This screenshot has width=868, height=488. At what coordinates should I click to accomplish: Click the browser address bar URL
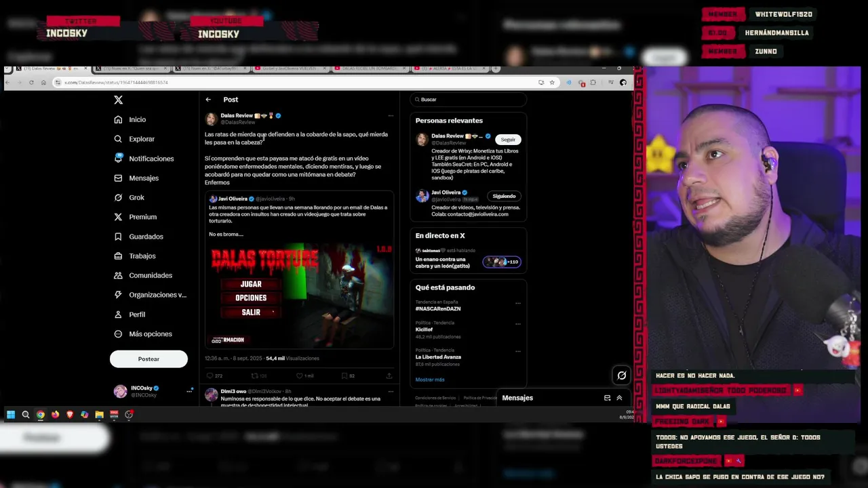(116, 82)
